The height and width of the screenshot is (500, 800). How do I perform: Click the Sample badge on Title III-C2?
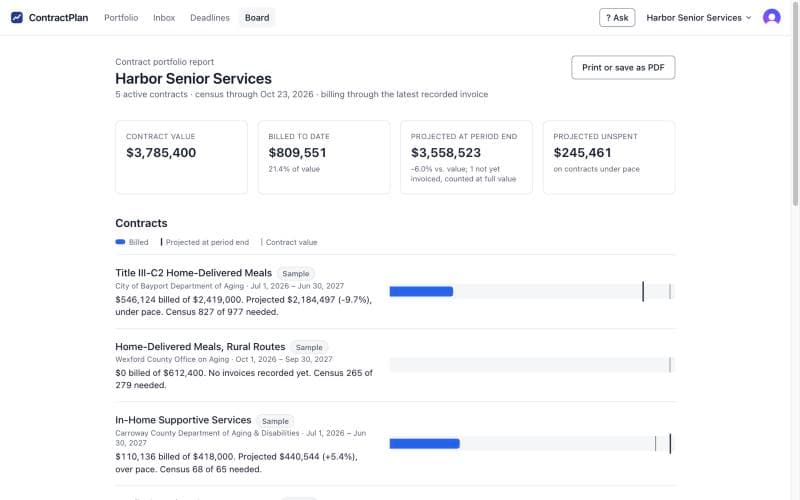(x=296, y=273)
